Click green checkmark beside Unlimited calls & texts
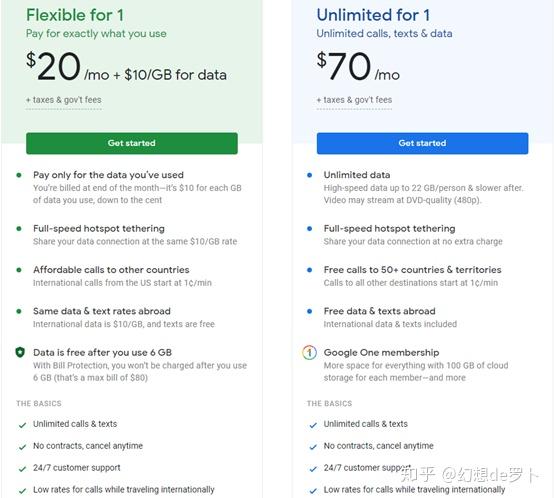The image size is (554, 498). (22, 425)
